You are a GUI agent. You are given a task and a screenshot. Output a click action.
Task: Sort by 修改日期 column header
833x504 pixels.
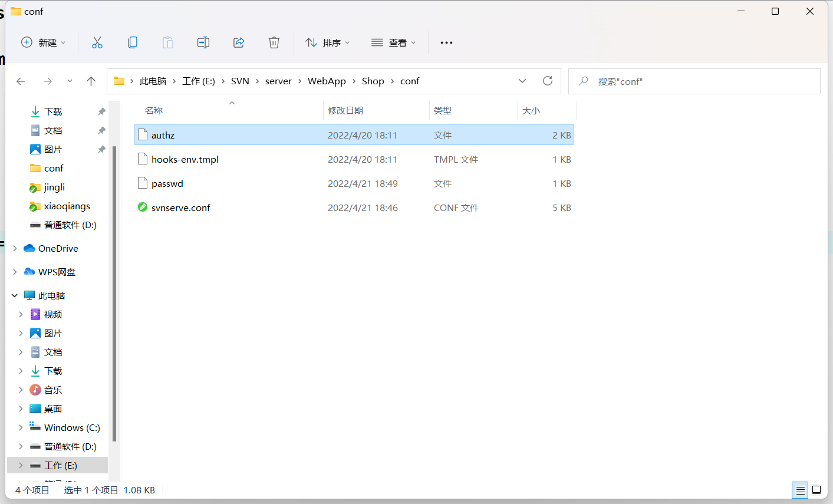click(x=345, y=110)
